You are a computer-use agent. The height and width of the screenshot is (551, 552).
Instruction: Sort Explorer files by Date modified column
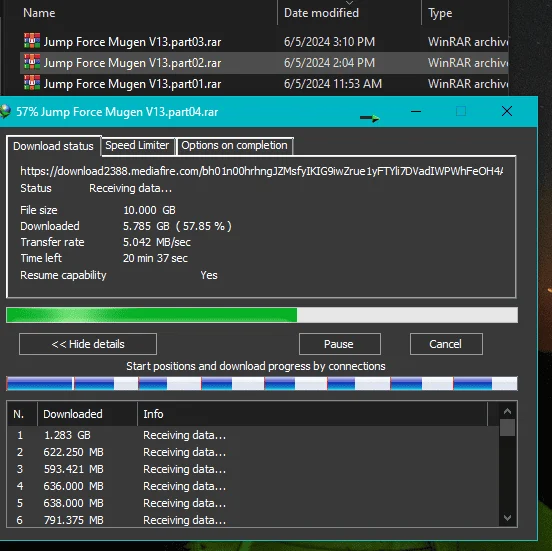click(321, 13)
